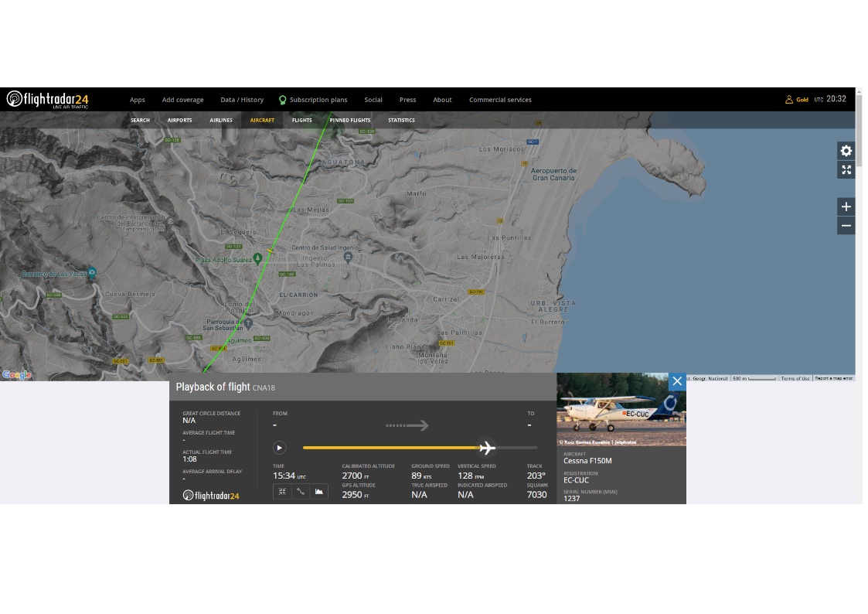
Task: Click the yellow playback progress bar
Action: (391, 447)
